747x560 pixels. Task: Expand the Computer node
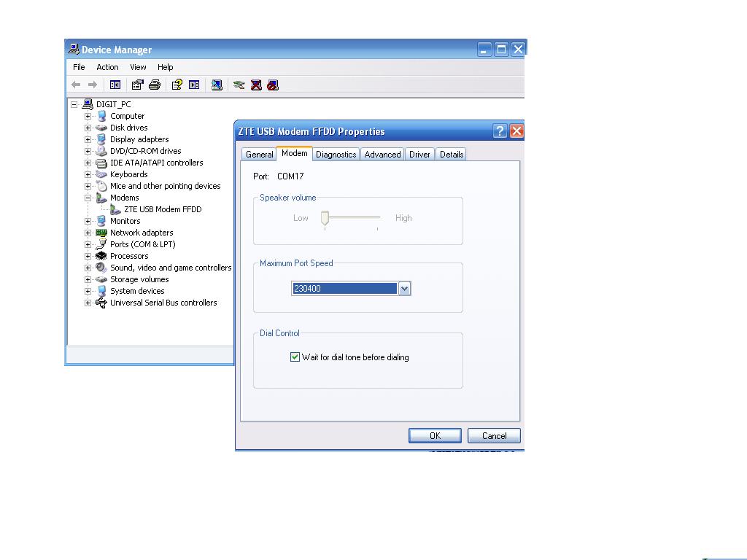(x=88, y=116)
